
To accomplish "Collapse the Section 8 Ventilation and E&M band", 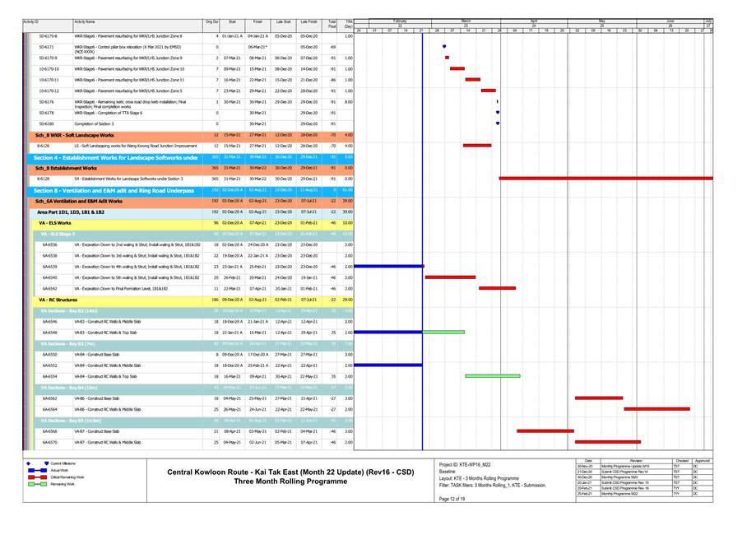I will click(115, 190).
